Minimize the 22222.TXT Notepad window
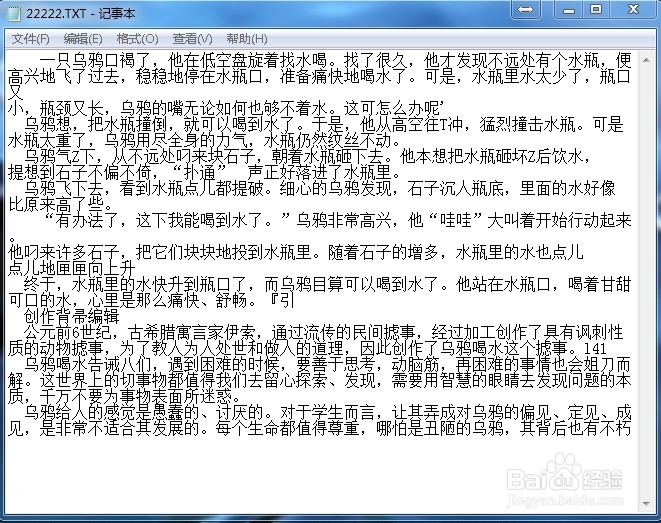Viewport: 661px width, 523px height. 569,9
